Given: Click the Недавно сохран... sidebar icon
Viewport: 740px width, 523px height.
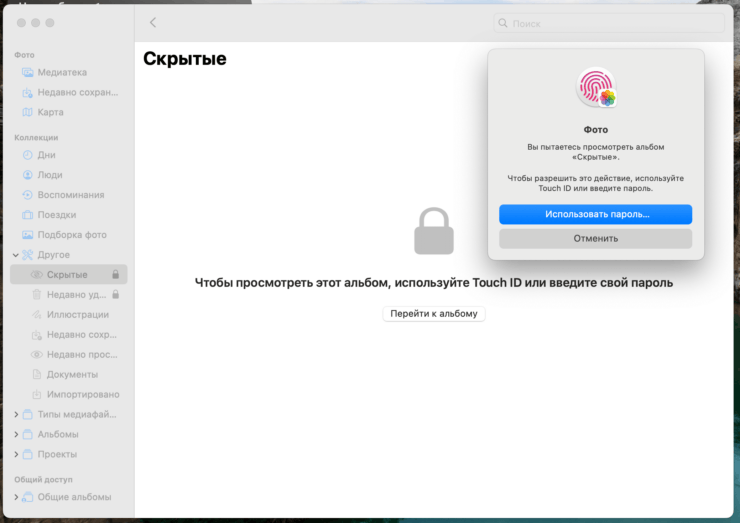Looking at the screenshot, I should tap(28, 93).
